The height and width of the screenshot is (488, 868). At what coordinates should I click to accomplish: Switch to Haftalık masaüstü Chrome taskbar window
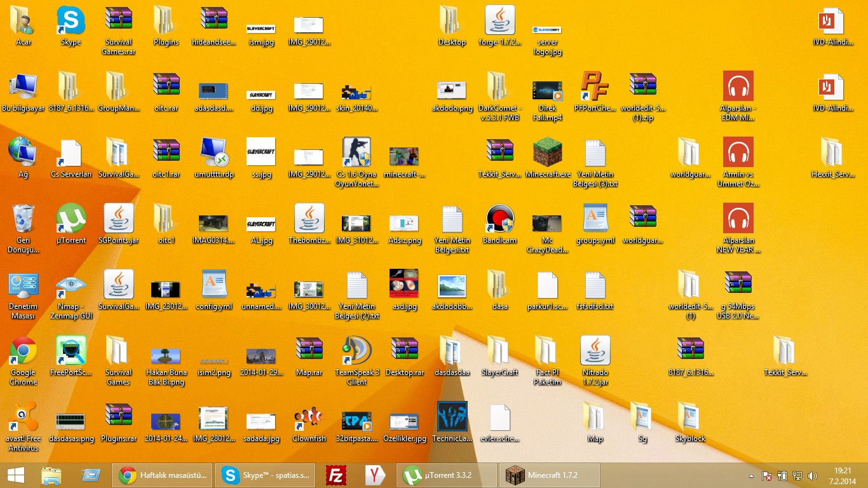click(x=163, y=475)
